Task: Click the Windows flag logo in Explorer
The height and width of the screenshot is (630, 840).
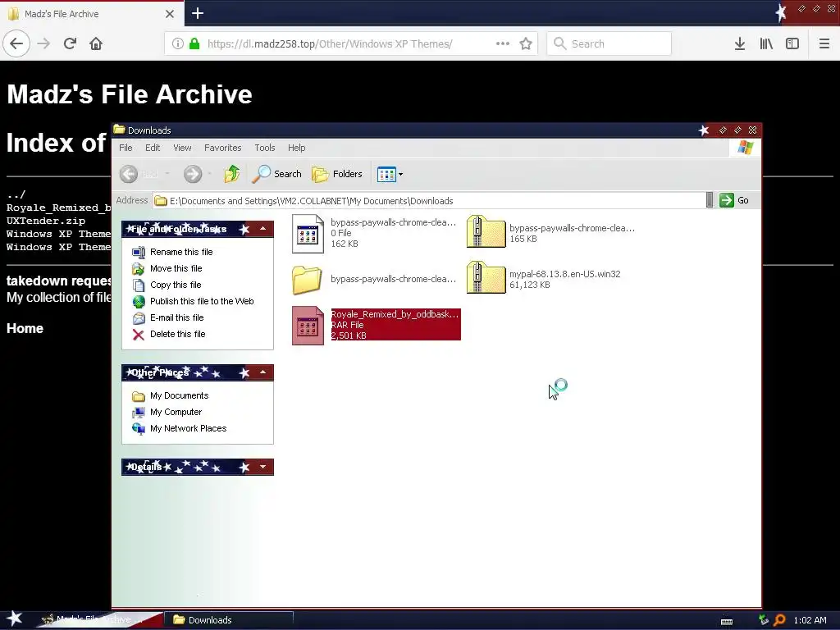Action: (x=745, y=148)
